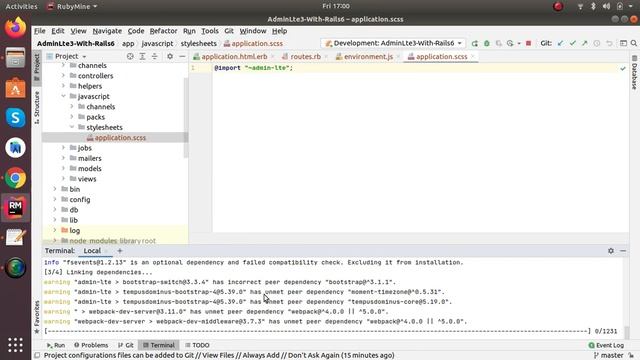Open the dropdown arrow beside profiler icon
The height and width of the screenshot is (360, 640).
519,43
